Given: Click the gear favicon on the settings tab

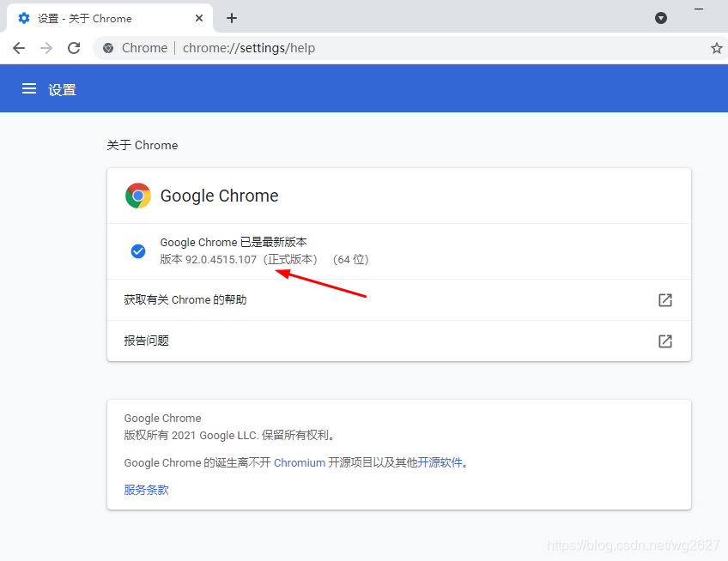Looking at the screenshot, I should coord(24,18).
